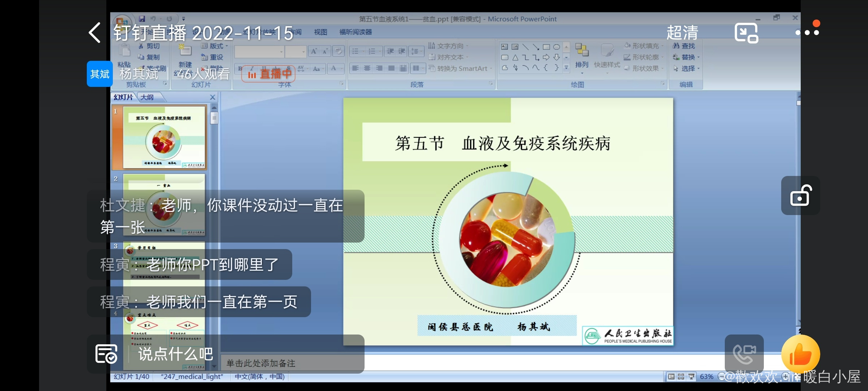Open the font color dropdown
Image resolution: width=868 pixels, height=391 pixels.
336,68
